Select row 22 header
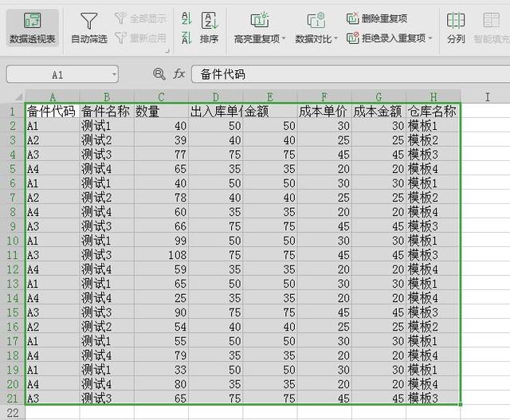 [x=13, y=413]
